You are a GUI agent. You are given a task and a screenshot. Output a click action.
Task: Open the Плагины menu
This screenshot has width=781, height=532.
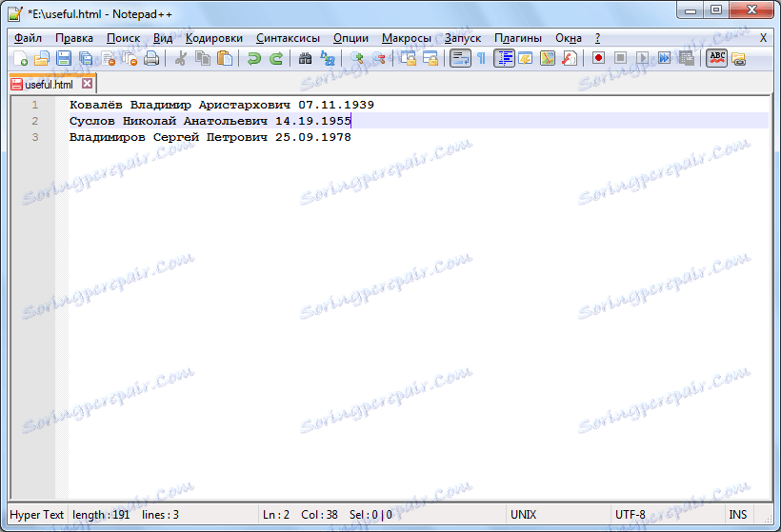tap(518, 38)
